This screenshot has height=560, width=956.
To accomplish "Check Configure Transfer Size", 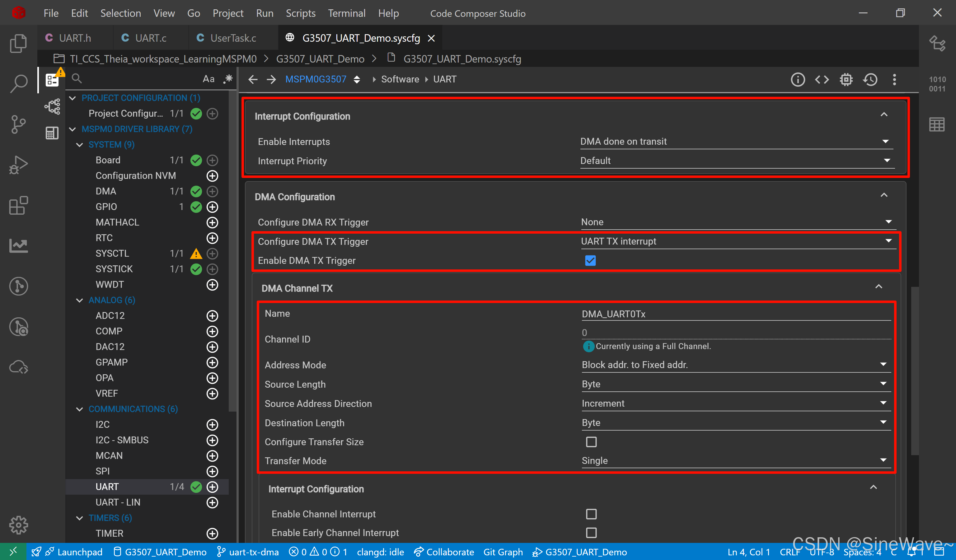I will point(591,442).
